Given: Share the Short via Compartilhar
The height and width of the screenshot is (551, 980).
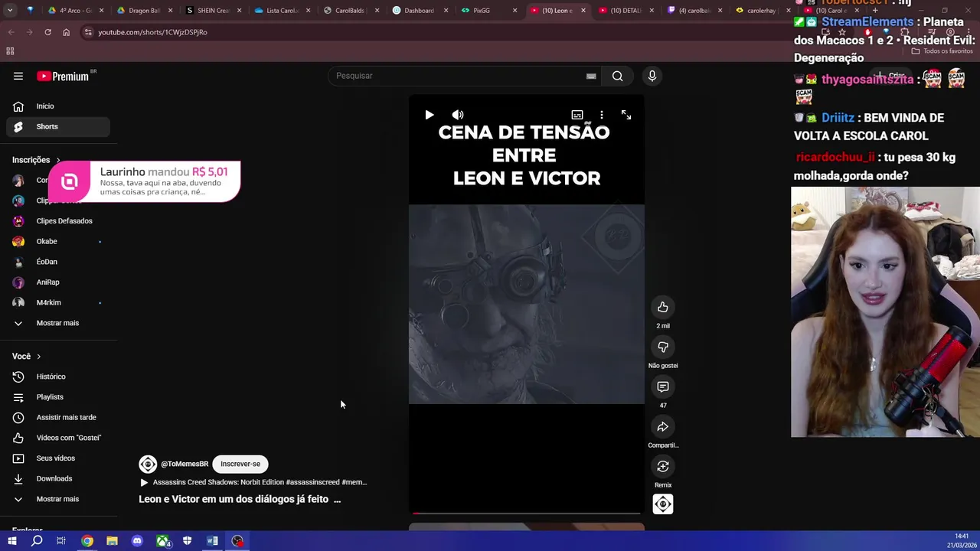Looking at the screenshot, I should coord(663,426).
